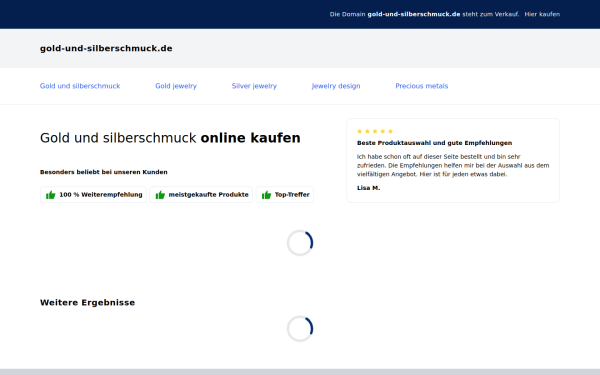This screenshot has height=375, width=600.
Task: Click the 'Hier kaufen' link in top banner
Action: click(x=542, y=14)
